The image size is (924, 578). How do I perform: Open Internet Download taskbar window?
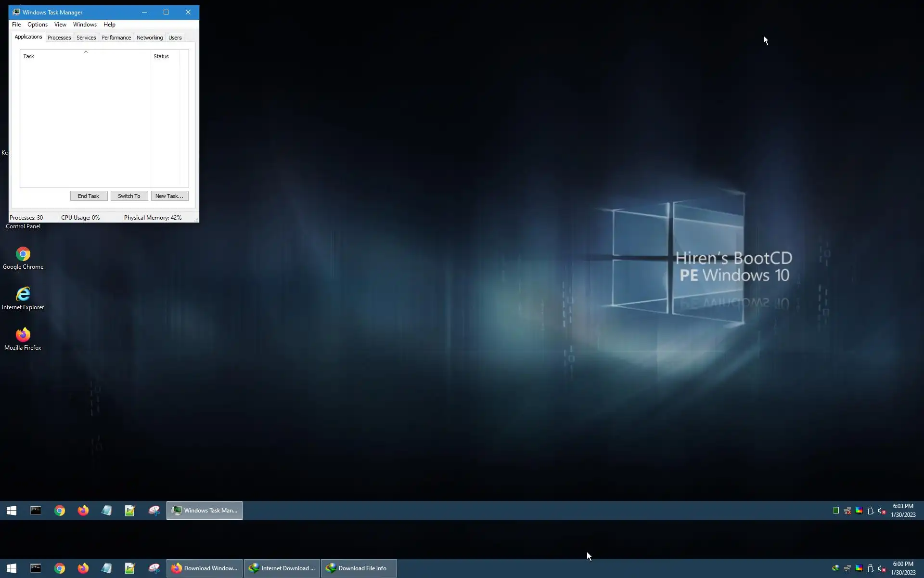pos(282,568)
